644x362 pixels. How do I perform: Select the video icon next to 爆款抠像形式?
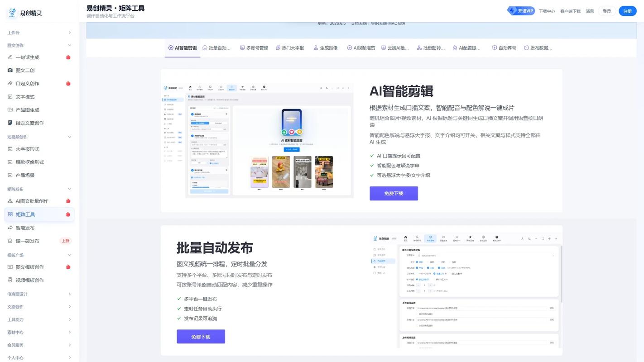[10, 162]
